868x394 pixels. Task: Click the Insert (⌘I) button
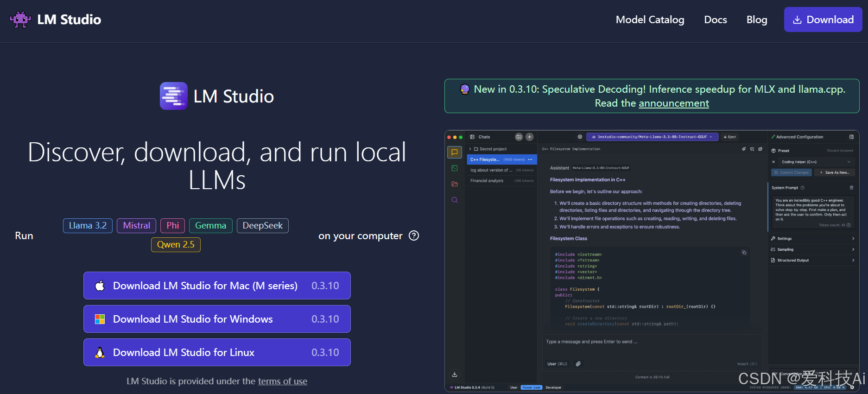[747, 364]
